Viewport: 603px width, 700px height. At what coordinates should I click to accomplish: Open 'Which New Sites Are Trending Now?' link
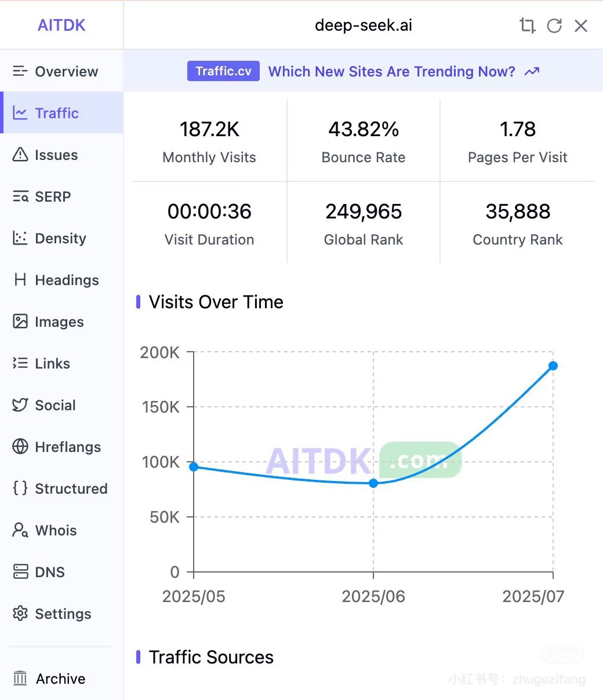click(391, 71)
